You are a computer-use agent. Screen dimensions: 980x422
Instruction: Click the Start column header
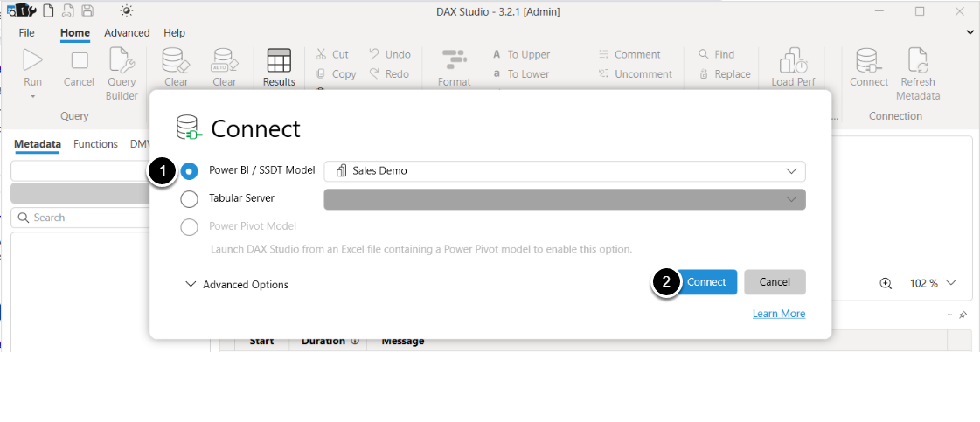point(262,341)
